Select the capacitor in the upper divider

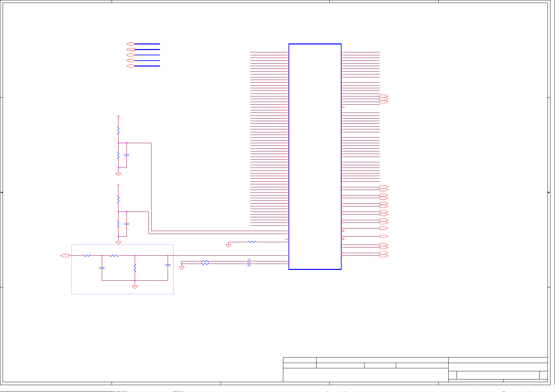[126, 155]
